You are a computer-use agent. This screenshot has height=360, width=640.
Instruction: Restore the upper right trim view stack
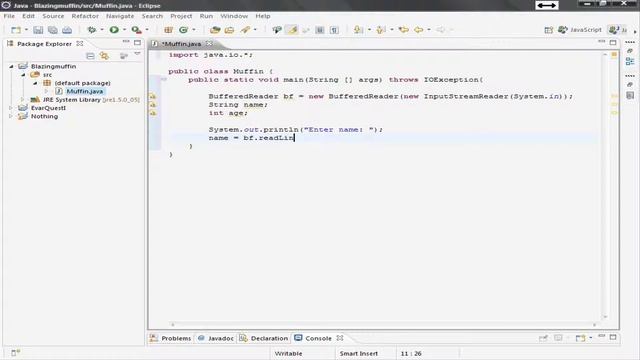630,51
